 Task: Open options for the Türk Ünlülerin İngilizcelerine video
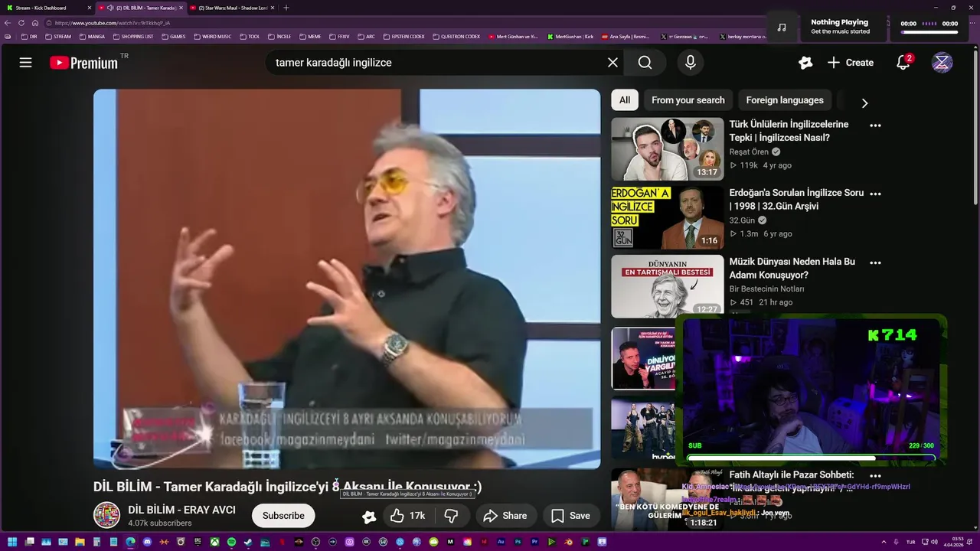tap(876, 125)
